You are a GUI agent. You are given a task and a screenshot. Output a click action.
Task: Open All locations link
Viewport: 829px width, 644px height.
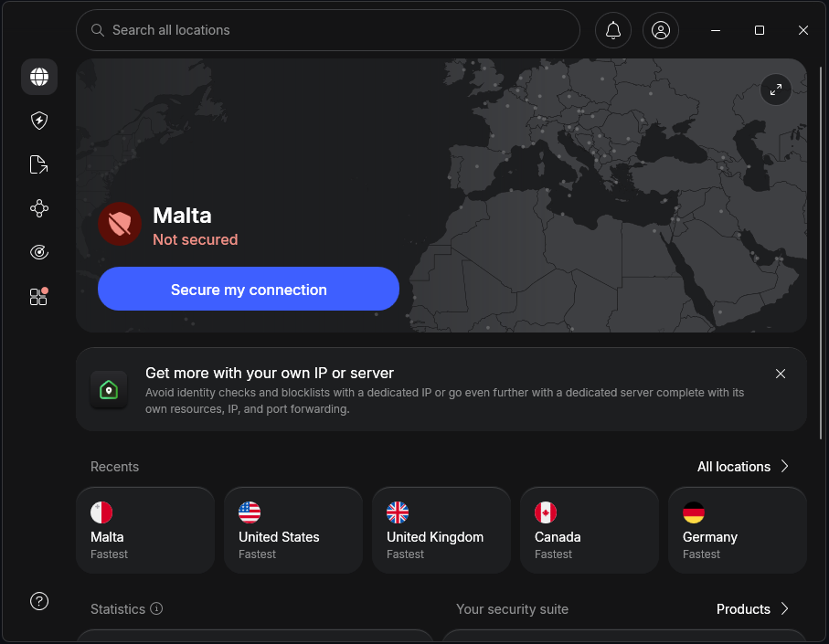(x=734, y=467)
